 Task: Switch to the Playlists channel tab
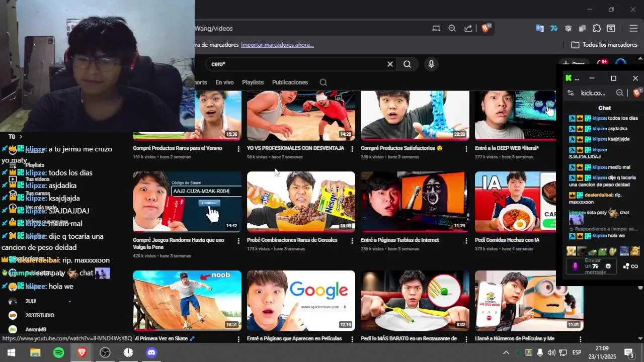coord(253,82)
